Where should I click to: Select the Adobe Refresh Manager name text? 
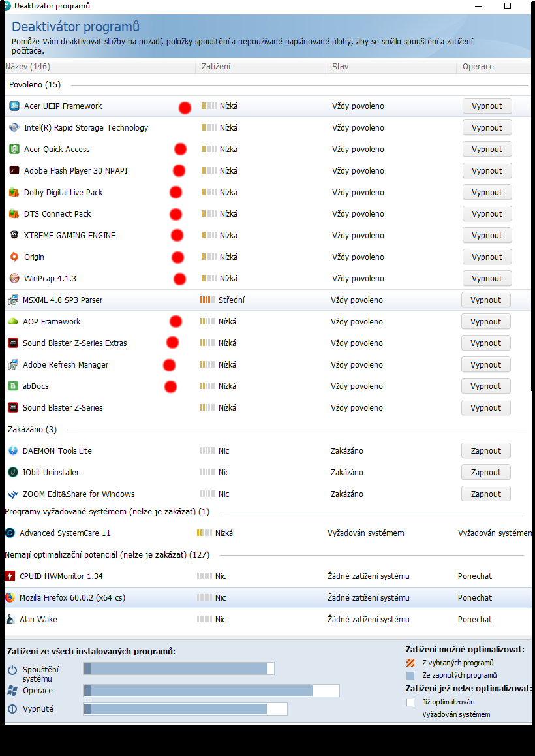click(x=65, y=364)
